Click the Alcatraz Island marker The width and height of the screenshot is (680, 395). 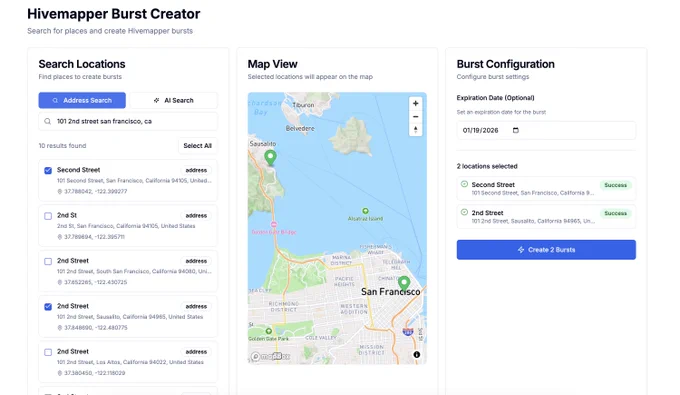tap(366, 211)
